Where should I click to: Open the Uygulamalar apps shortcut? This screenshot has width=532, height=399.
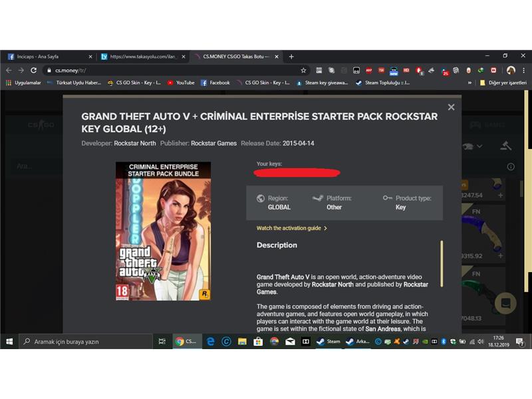(x=23, y=82)
